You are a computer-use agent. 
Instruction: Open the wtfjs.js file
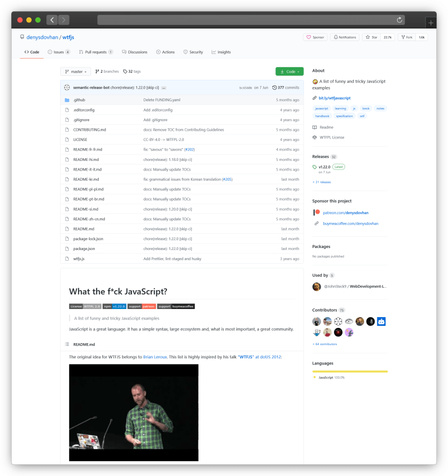click(79, 259)
